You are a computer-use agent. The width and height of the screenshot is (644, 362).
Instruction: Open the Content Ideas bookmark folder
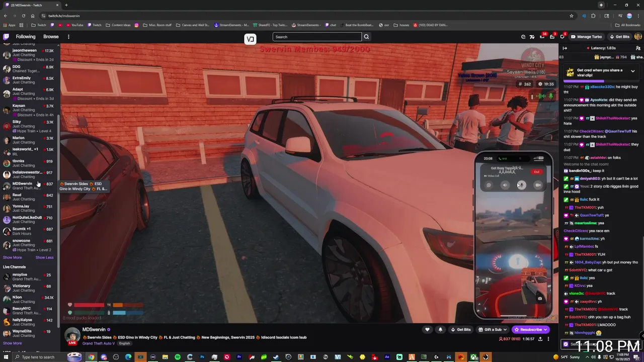point(118,25)
